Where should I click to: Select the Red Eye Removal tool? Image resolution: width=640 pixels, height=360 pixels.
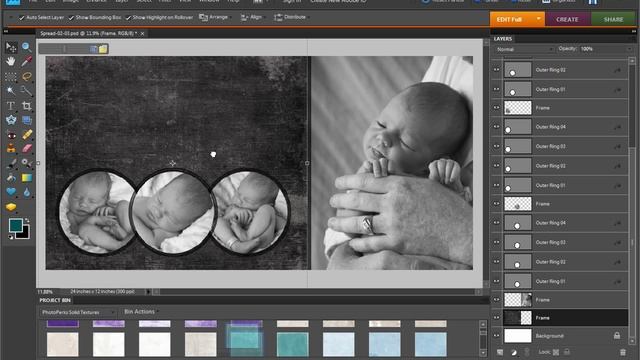[x=11, y=135]
